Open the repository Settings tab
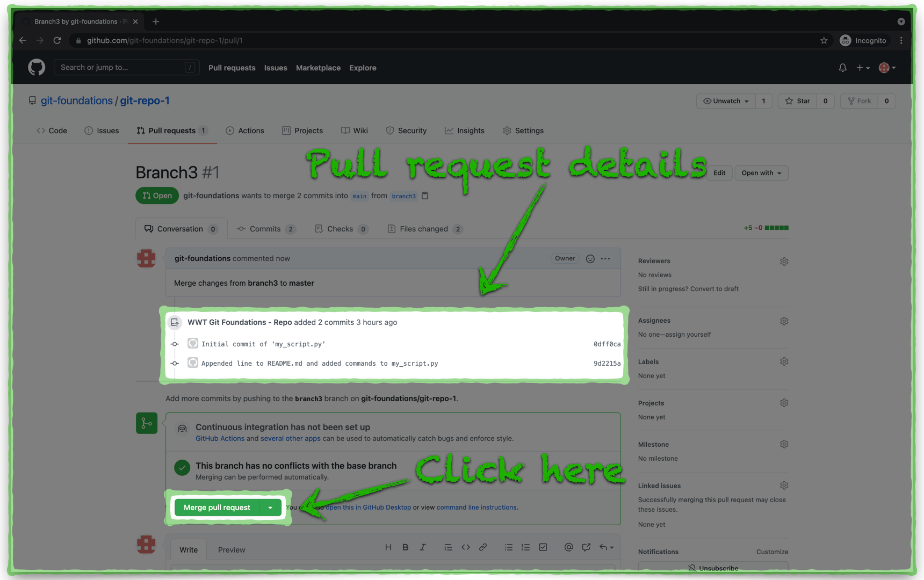924x580 pixels. [x=523, y=130]
